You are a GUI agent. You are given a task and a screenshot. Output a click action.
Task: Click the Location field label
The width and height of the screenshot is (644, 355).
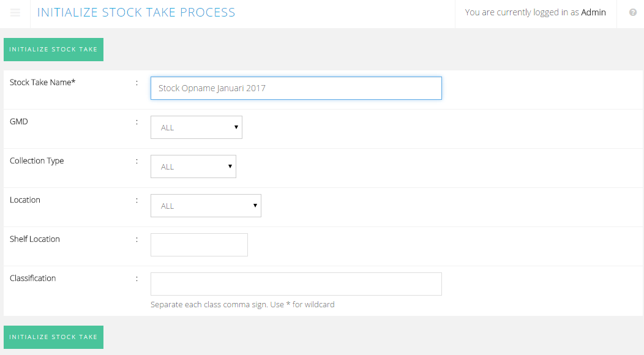tap(25, 200)
